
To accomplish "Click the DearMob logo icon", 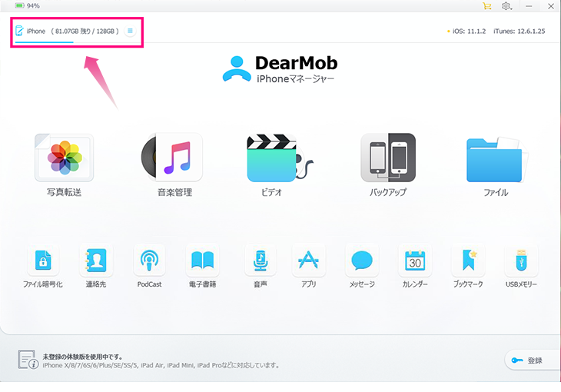I will coord(237,68).
